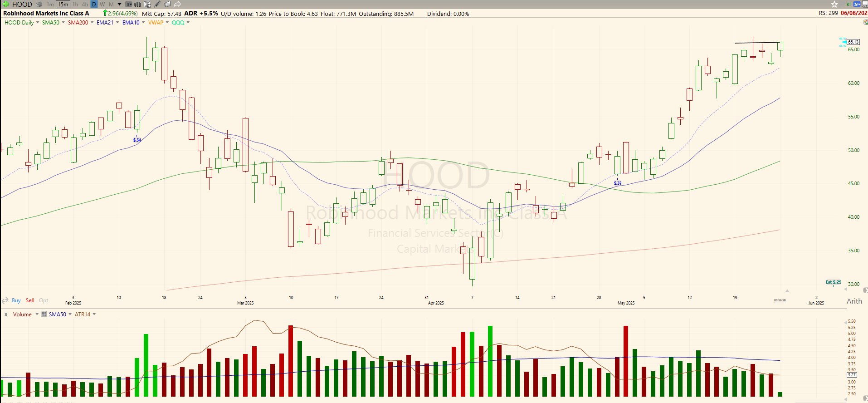Expand the SMA200 indicator dropdown
The height and width of the screenshot is (403, 868).
click(92, 23)
